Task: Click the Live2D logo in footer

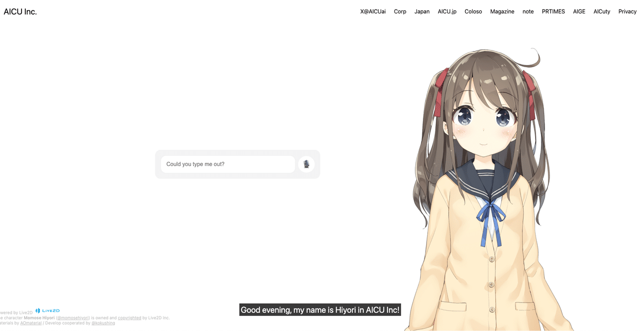Action: (48, 311)
